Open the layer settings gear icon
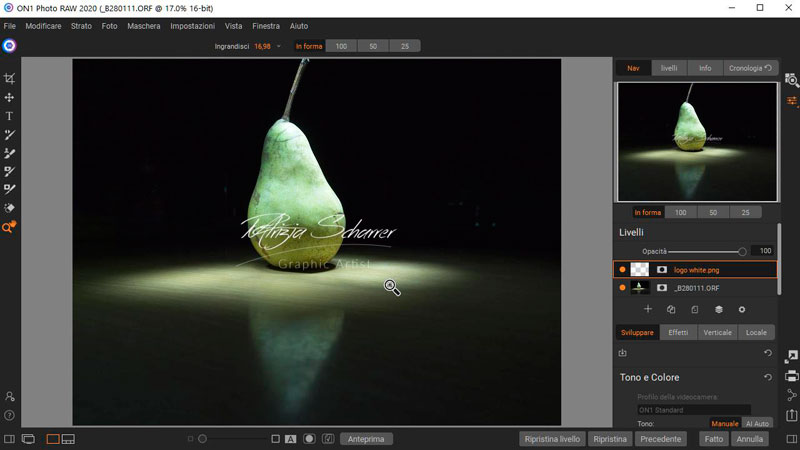Viewport: 800px width, 450px height. 742,309
